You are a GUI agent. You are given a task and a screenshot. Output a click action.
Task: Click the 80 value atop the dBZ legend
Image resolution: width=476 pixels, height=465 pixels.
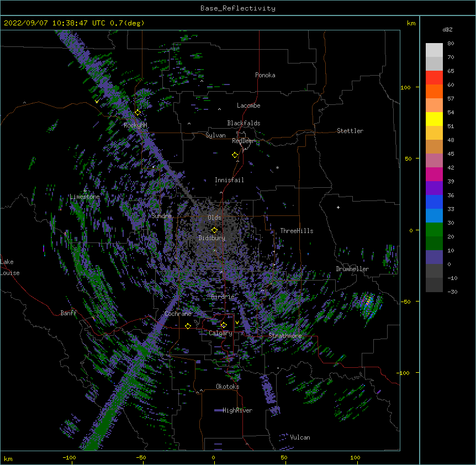(x=451, y=44)
